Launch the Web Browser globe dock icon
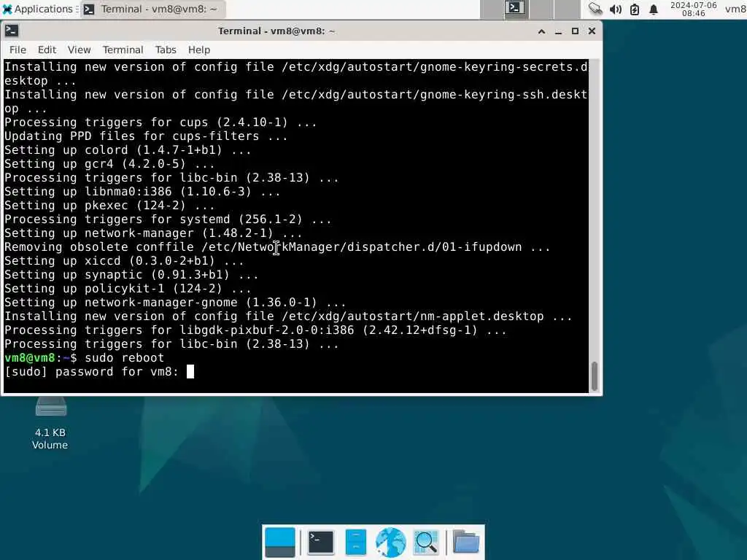The image size is (747, 560). 391,542
